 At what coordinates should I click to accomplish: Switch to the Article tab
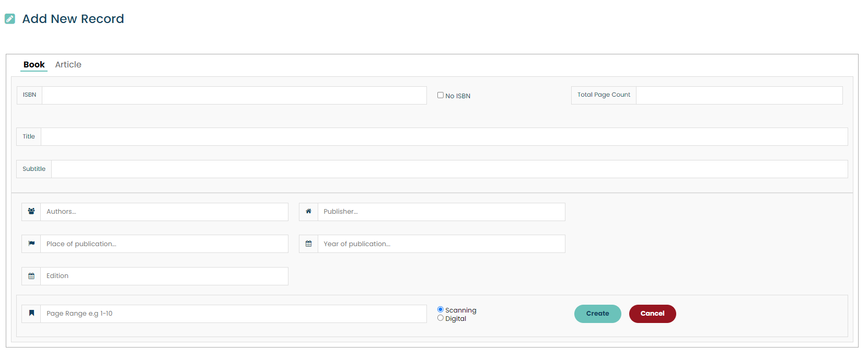point(68,65)
